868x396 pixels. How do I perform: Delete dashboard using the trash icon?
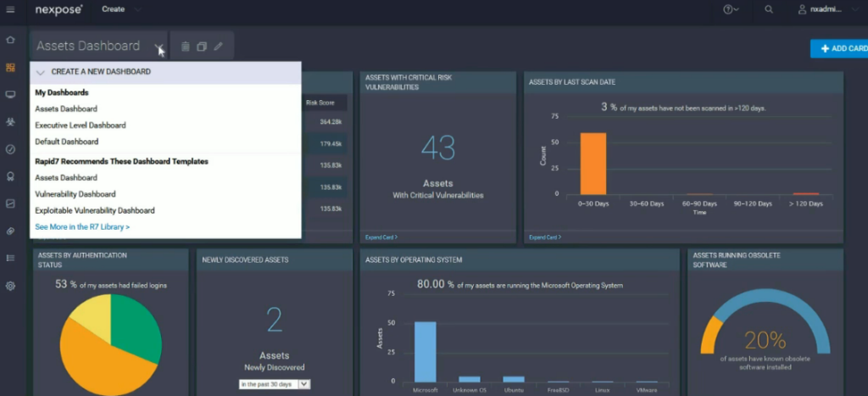click(186, 47)
